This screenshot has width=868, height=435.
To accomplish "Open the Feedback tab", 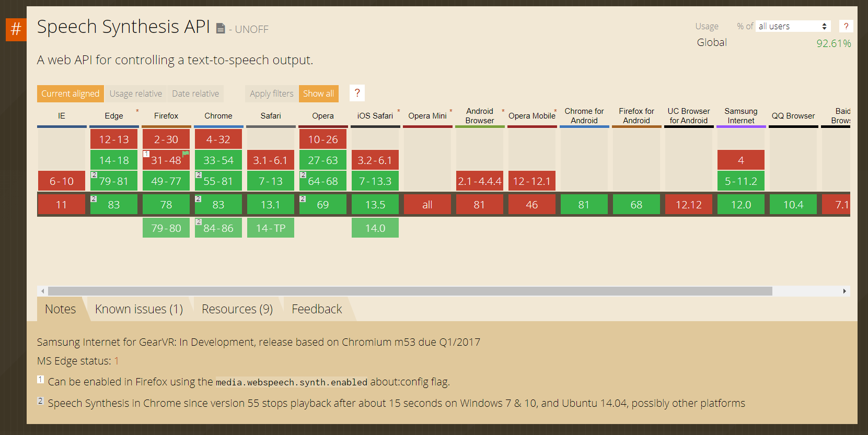I will tap(317, 309).
